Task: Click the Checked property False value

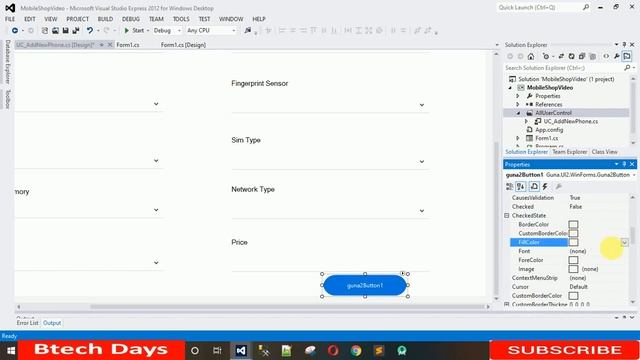Action: point(576,207)
